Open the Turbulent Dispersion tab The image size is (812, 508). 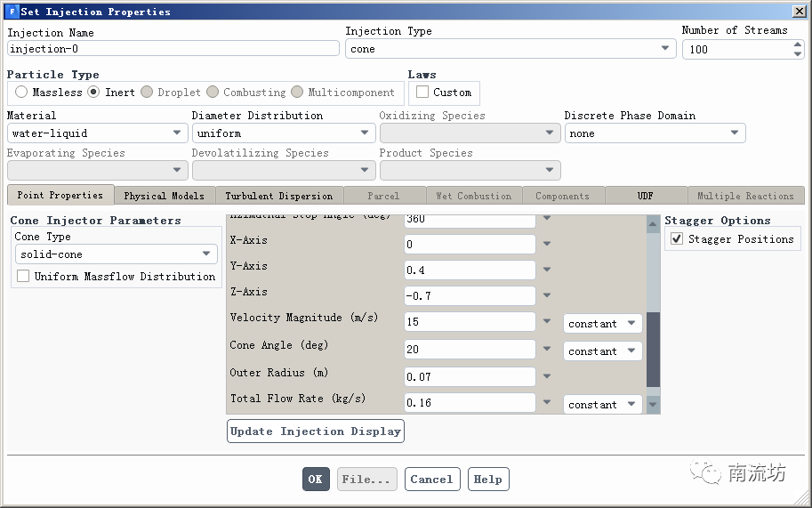pyautogui.click(x=278, y=196)
